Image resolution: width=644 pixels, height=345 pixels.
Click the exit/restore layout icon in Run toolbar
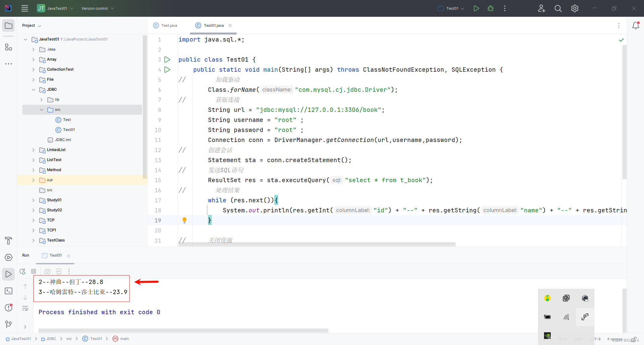tap(59, 271)
